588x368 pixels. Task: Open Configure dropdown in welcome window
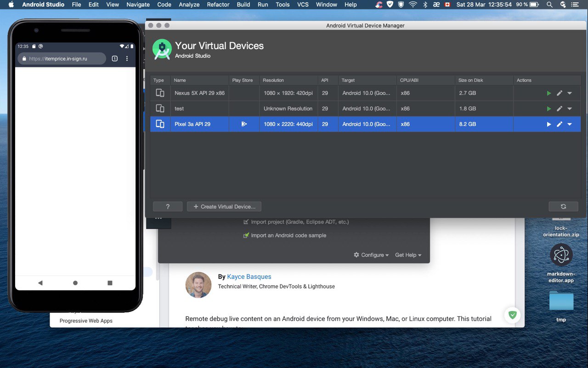pyautogui.click(x=371, y=255)
